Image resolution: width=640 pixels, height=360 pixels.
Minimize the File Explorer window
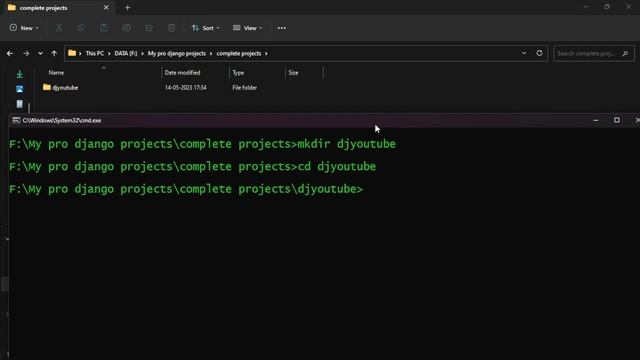586,7
